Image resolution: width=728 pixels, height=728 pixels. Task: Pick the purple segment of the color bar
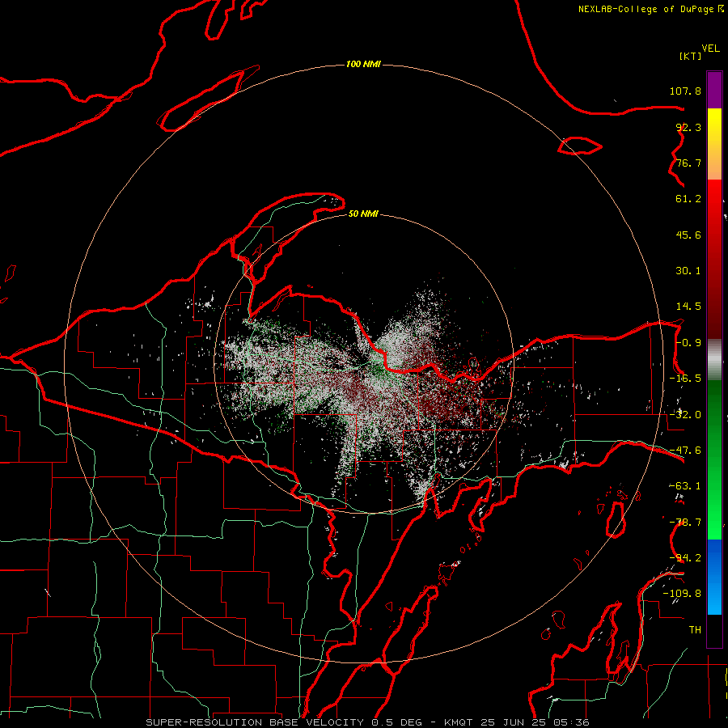tap(714, 90)
